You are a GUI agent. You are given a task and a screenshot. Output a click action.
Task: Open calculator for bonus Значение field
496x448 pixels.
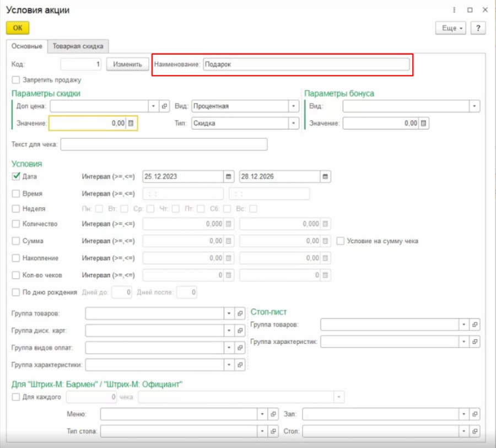[424, 123]
